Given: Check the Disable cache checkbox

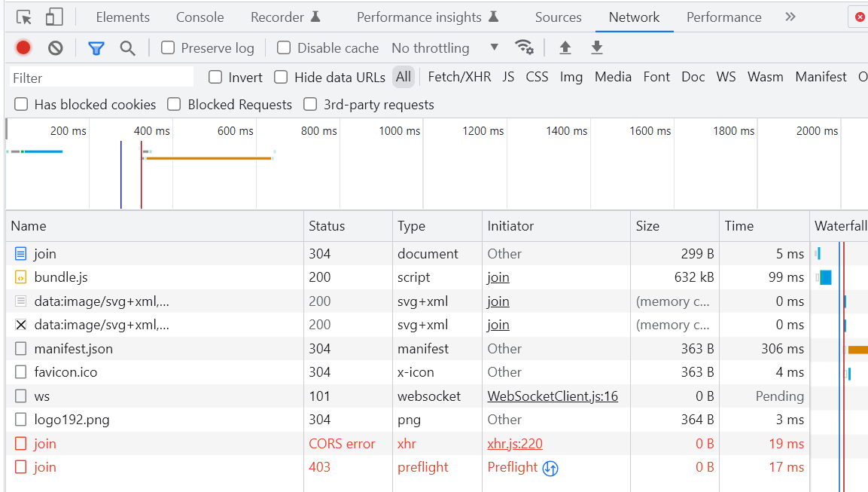Looking at the screenshot, I should tap(284, 48).
